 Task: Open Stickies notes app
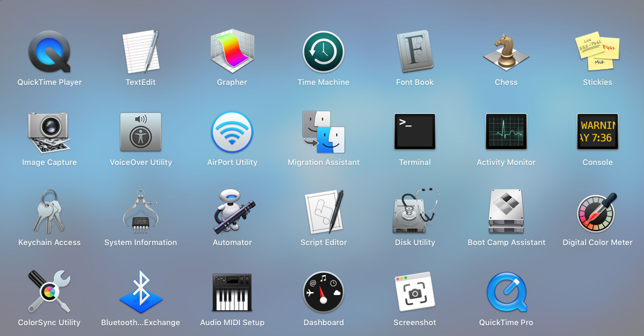(597, 52)
